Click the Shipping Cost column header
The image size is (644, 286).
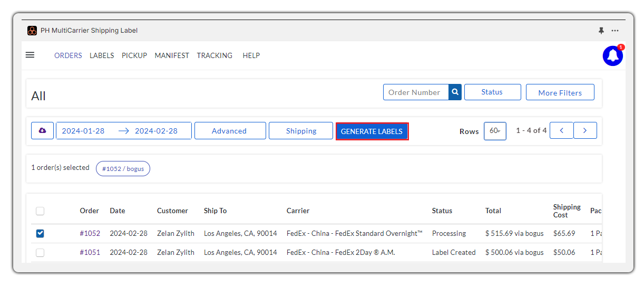(x=567, y=211)
